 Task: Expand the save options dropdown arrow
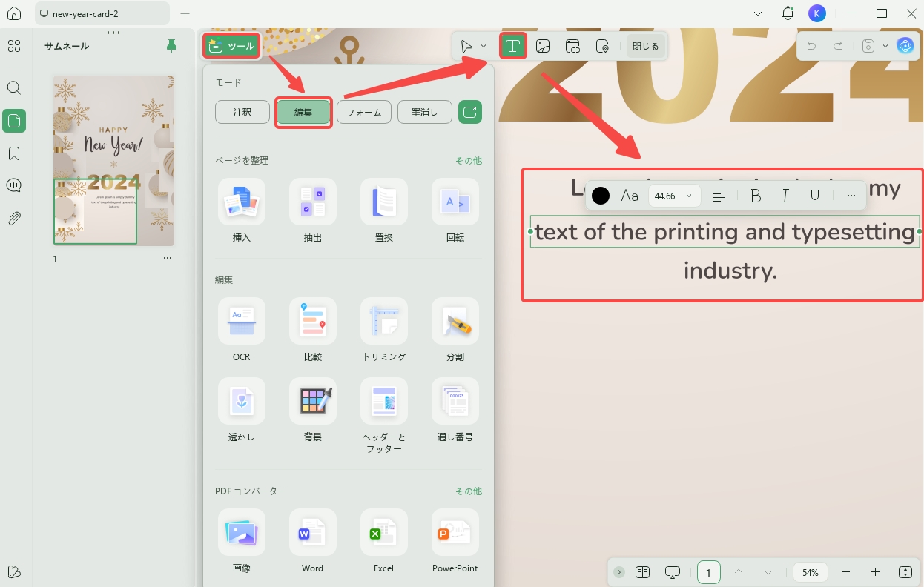click(885, 46)
